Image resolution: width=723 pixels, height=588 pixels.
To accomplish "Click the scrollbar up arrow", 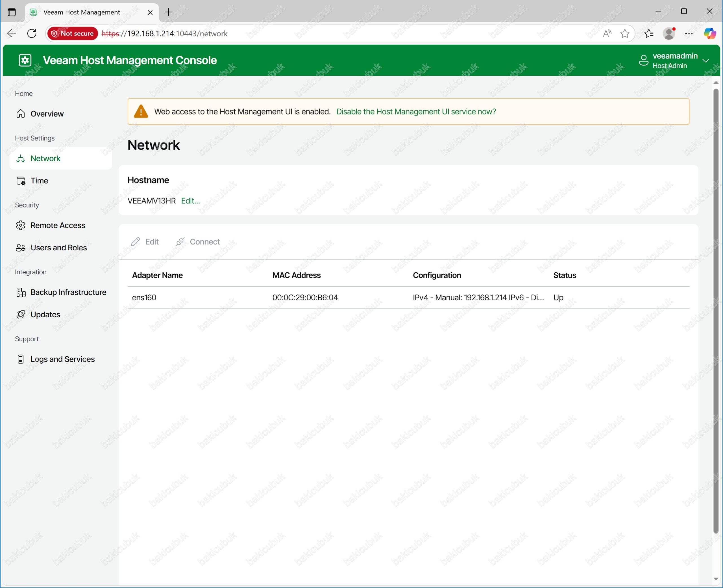I will [x=716, y=82].
